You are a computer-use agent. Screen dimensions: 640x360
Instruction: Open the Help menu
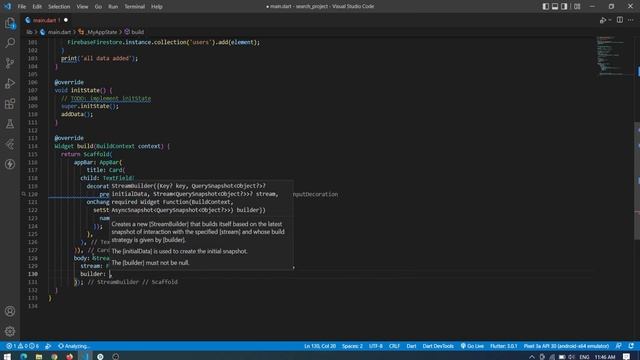pos(157,7)
